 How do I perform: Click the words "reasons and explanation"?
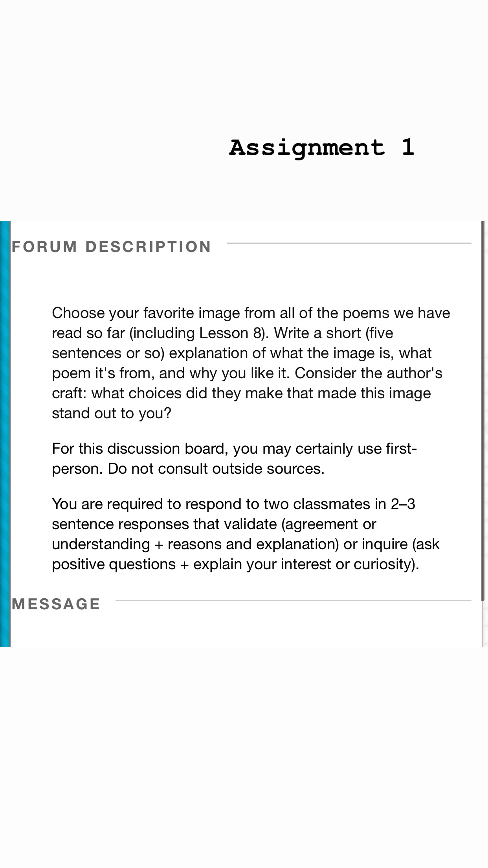coord(253,544)
